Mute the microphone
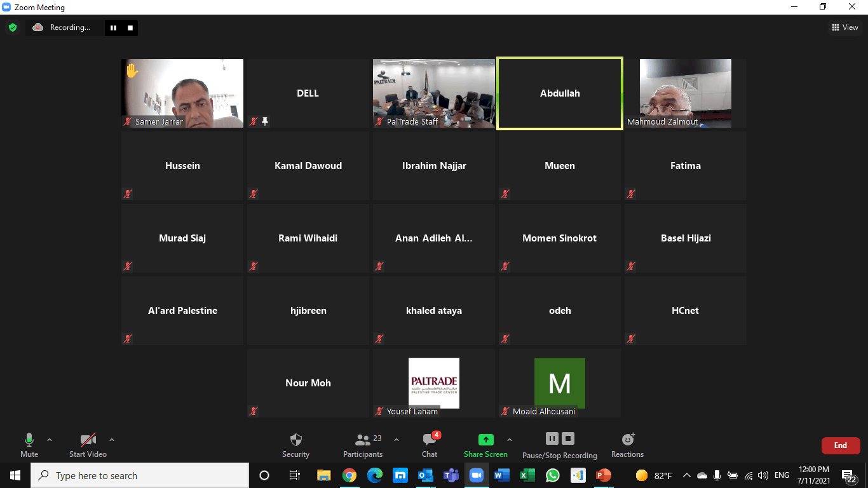This screenshot has width=868, height=488. tap(29, 440)
